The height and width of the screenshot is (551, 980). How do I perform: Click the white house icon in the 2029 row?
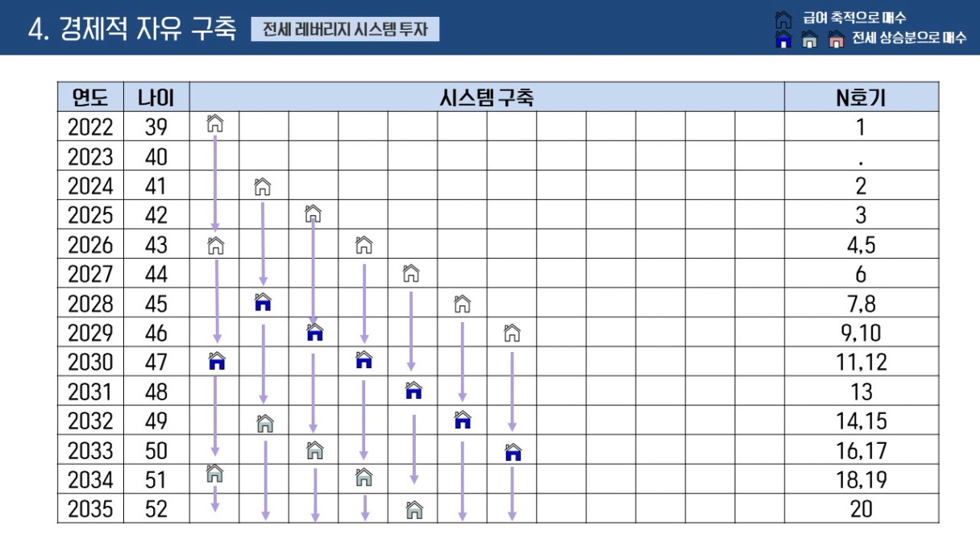[512, 332]
